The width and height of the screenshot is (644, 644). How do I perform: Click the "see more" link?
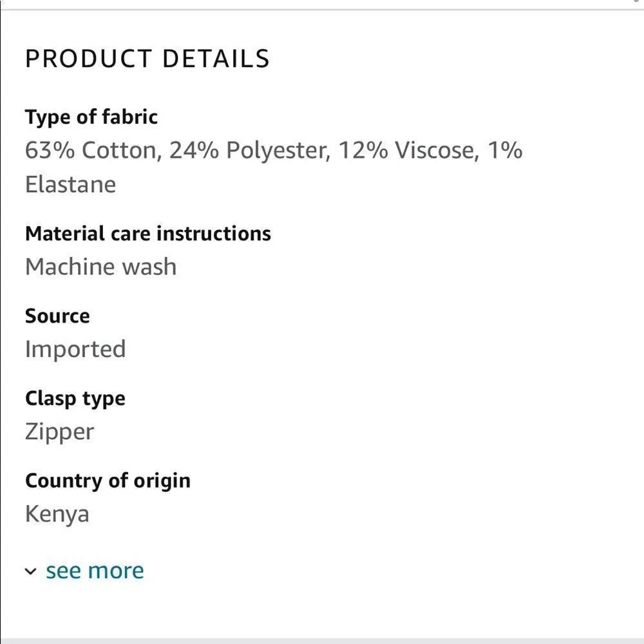(x=95, y=571)
